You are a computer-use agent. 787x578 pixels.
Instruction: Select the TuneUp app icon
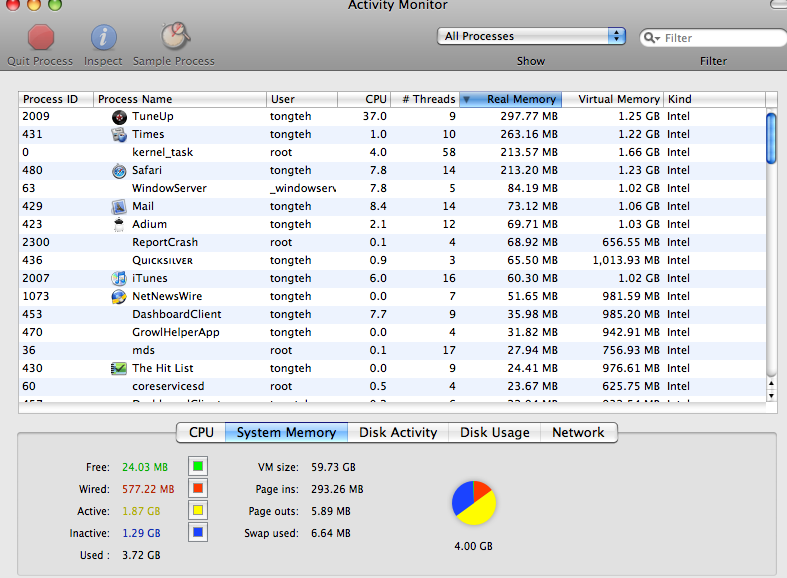pos(119,117)
